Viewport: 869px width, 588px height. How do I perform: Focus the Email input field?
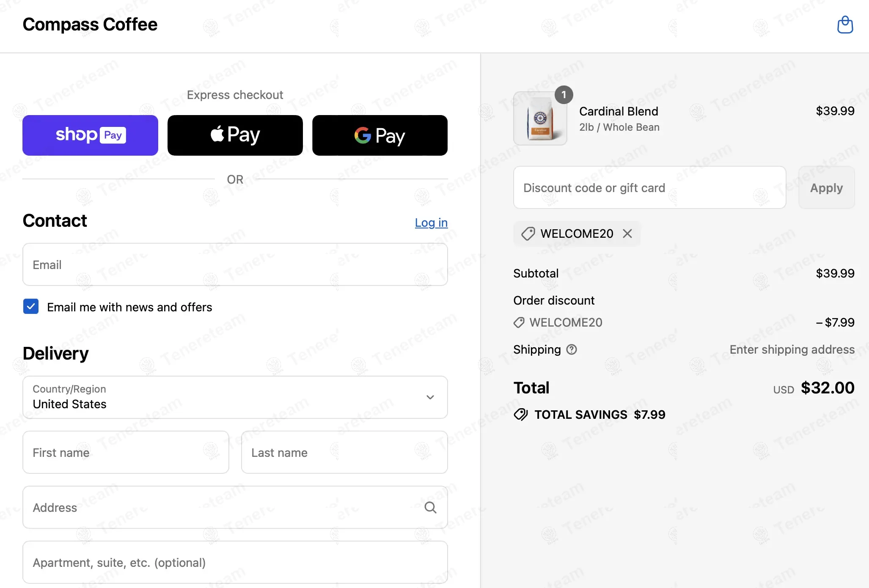tap(235, 264)
